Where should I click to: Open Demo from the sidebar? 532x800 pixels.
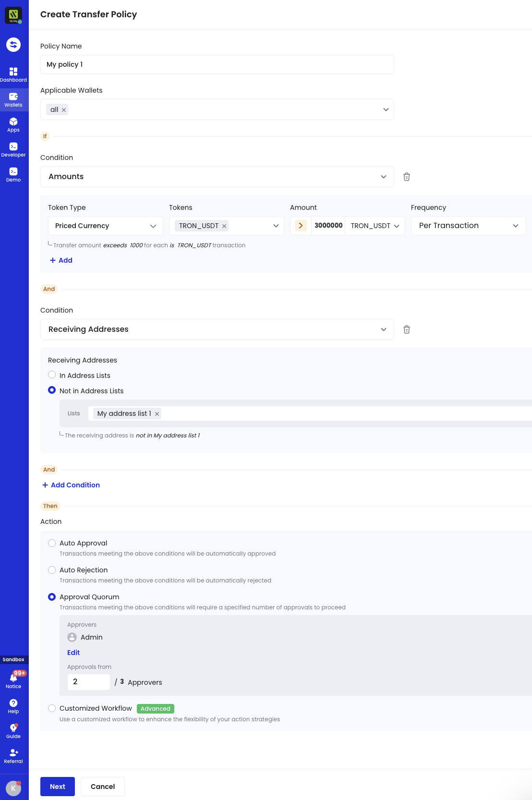pyautogui.click(x=13, y=175)
